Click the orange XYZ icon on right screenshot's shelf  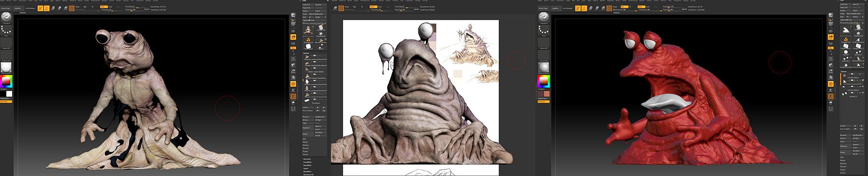830,48
